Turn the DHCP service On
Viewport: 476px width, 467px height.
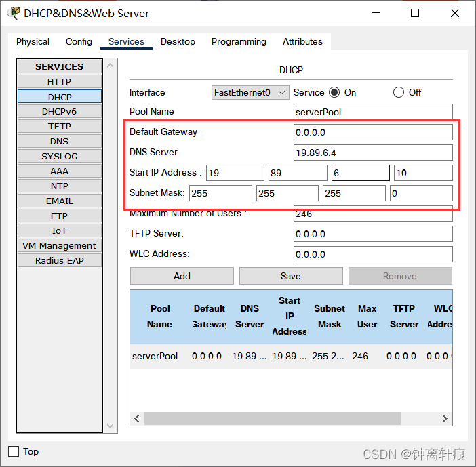click(x=334, y=92)
